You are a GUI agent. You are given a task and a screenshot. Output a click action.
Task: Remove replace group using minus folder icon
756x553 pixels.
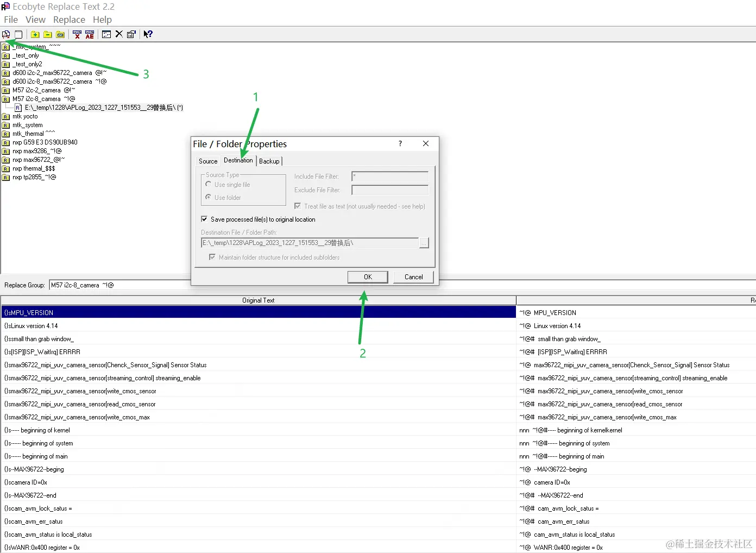click(x=48, y=34)
